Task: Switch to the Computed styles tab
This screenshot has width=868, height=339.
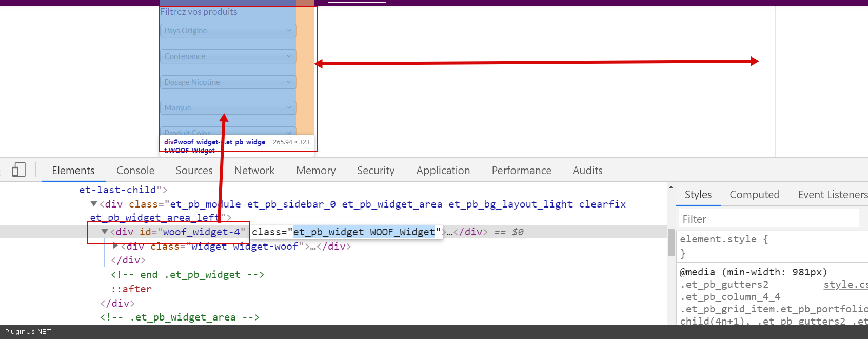Action: click(x=754, y=195)
